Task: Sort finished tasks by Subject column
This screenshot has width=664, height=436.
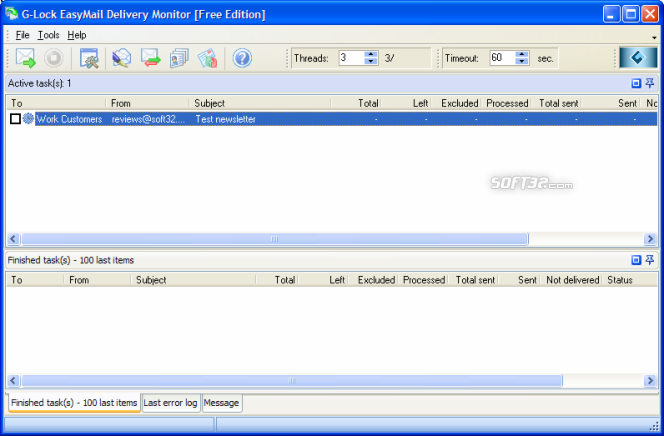Action: pos(194,280)
